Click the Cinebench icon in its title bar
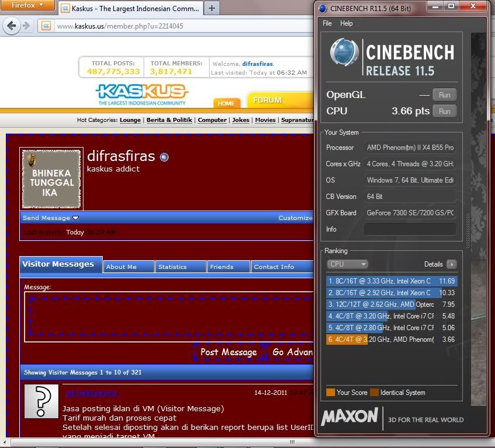The width and height of the screenshot is (495, 448). (x=323, y=9)
